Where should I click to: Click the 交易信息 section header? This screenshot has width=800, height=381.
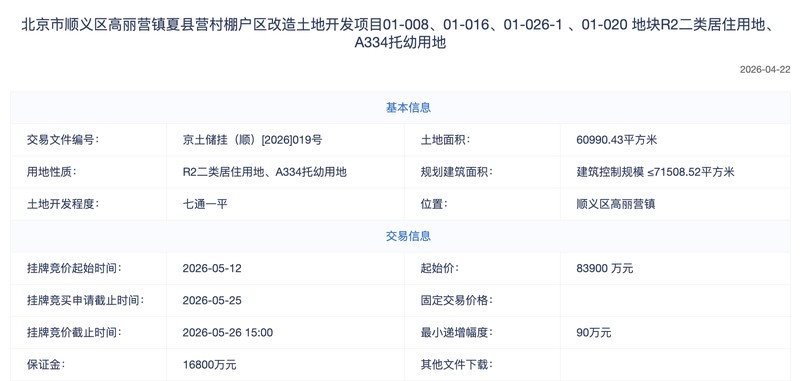(408, 236)
